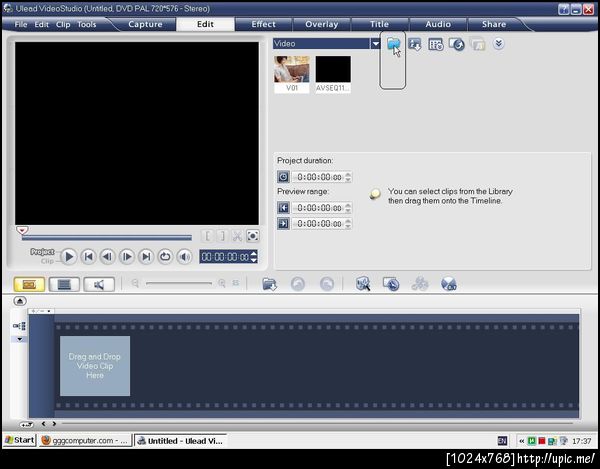Viewport: 600px width, 469px height.
Task: Expand the timeline panel up arrow
Action: click(20, 301)
